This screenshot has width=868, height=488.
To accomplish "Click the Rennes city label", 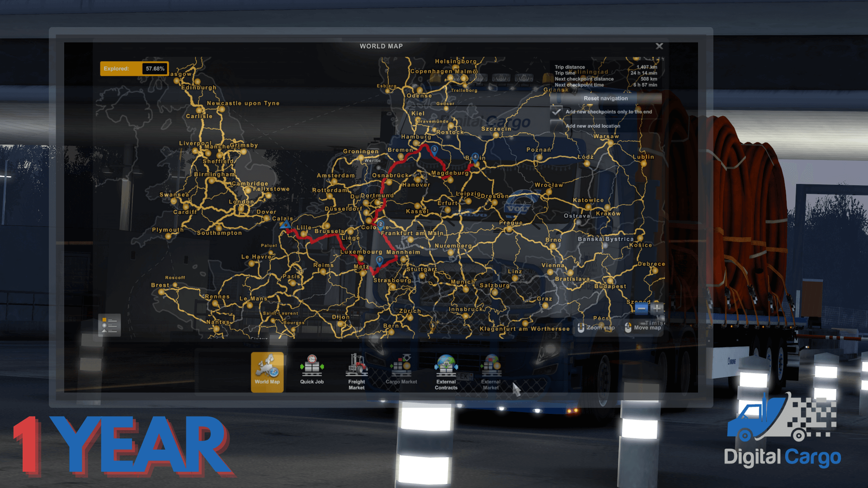I will click(x=217, y=297).
